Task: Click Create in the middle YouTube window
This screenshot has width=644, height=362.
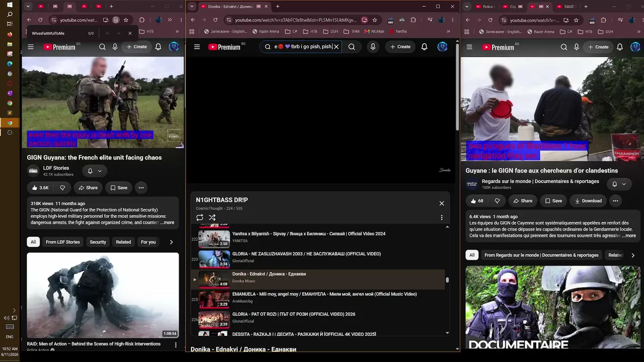Action: click(400, 47)
